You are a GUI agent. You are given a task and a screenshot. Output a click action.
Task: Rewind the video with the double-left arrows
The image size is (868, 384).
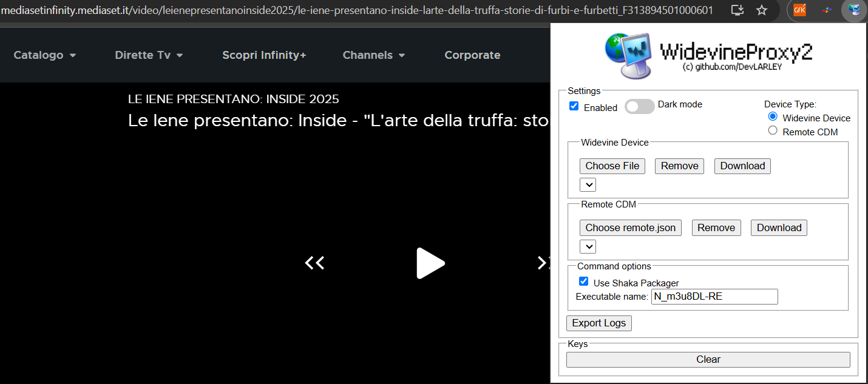tap(314, 263)
